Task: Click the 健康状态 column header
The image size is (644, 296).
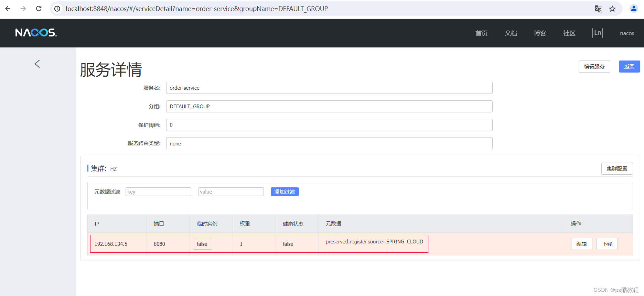Action: [293, 224]
